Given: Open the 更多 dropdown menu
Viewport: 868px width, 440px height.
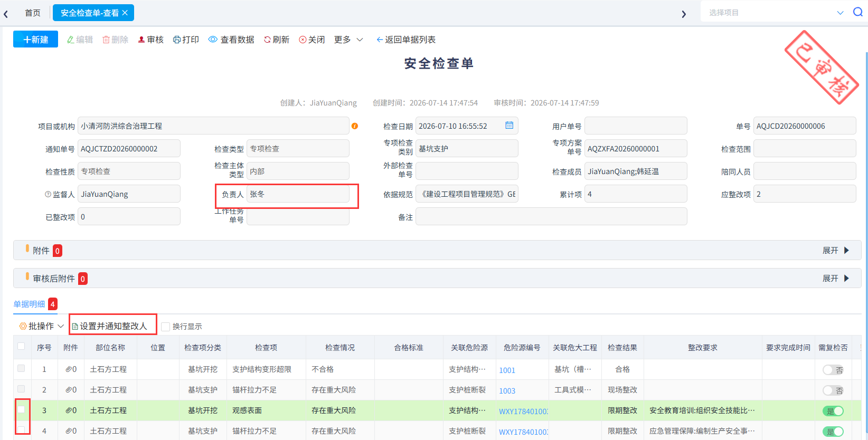Looking at the screenshot, I should click(x=348, y=40).
